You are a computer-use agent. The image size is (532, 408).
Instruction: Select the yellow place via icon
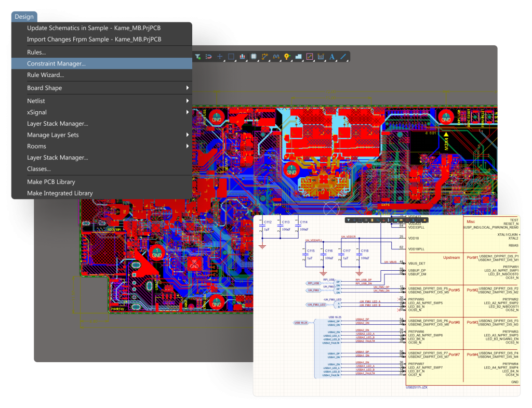(x=286, y=57)
